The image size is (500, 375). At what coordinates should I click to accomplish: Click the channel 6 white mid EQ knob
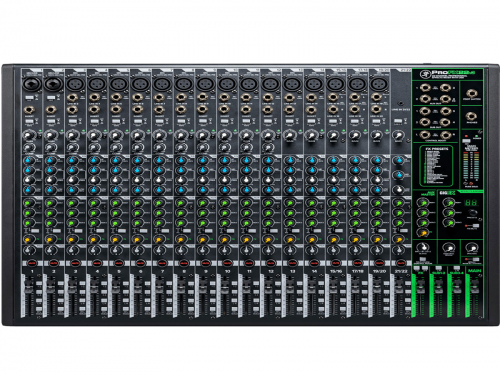click(x=137, y=180)
